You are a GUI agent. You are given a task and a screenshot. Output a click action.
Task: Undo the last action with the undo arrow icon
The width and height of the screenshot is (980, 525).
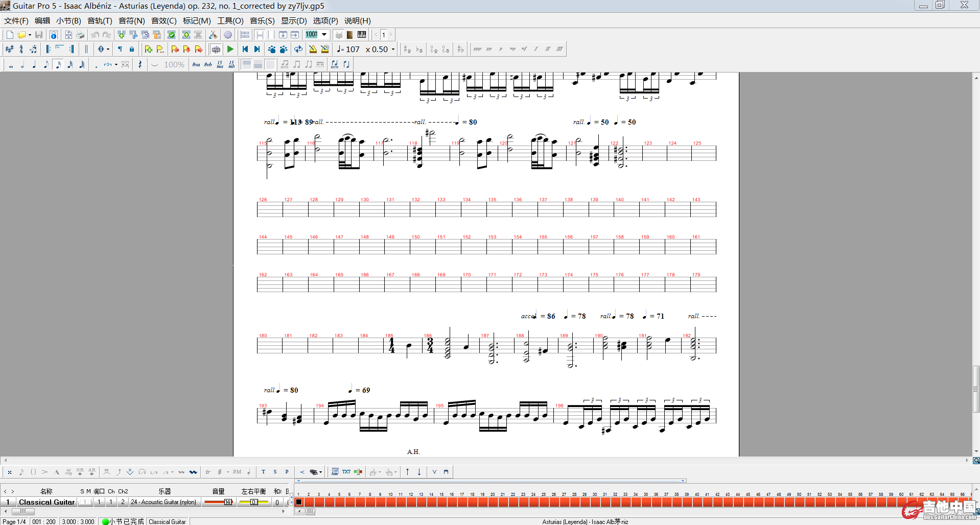pos(95,35)
